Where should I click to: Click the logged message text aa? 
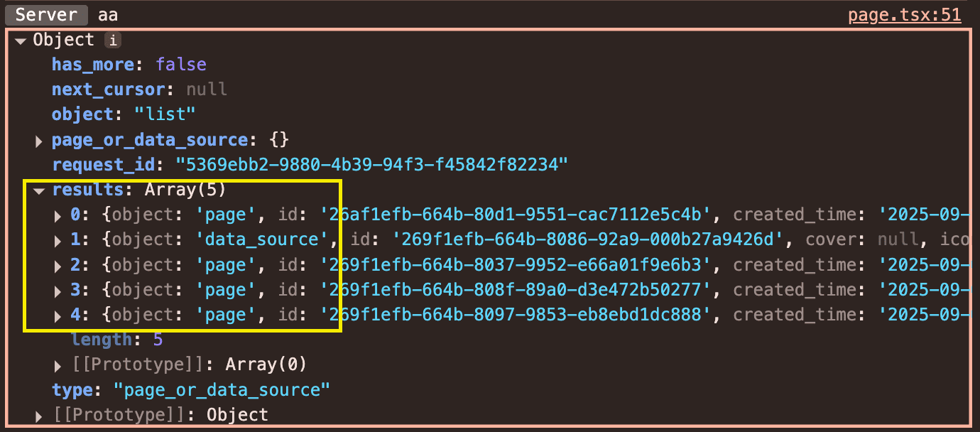[x=108, y=15]
